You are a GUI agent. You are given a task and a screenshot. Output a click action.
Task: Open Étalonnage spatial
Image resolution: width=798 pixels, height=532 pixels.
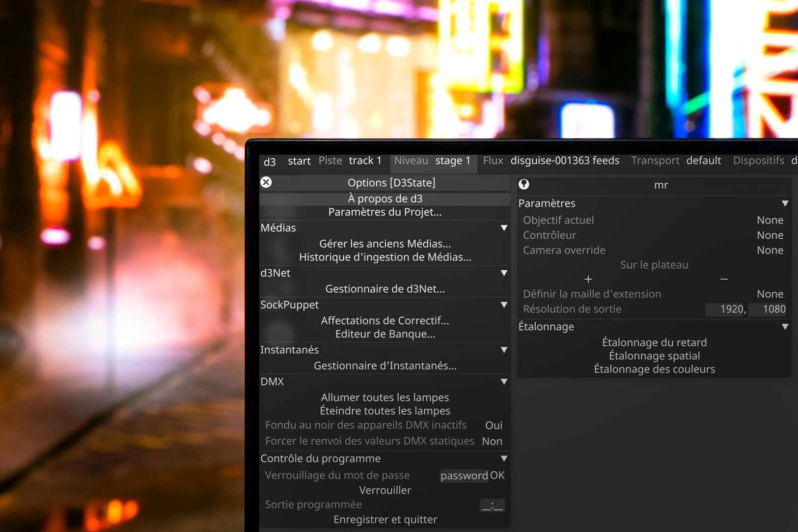click(654, 356)
